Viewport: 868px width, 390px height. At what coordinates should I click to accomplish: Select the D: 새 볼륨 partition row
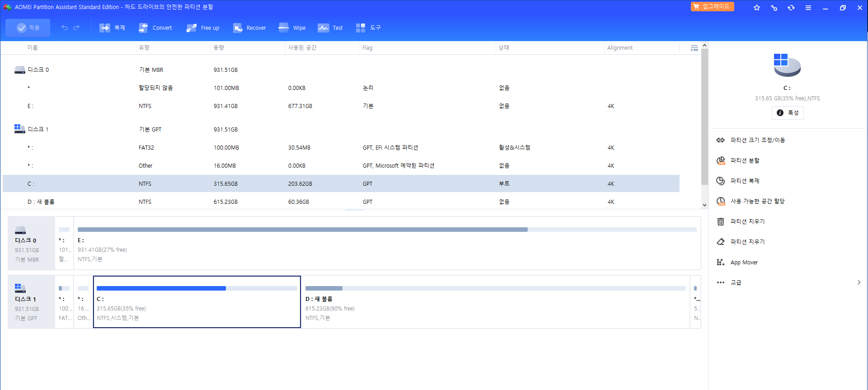(x=341, y=202)
